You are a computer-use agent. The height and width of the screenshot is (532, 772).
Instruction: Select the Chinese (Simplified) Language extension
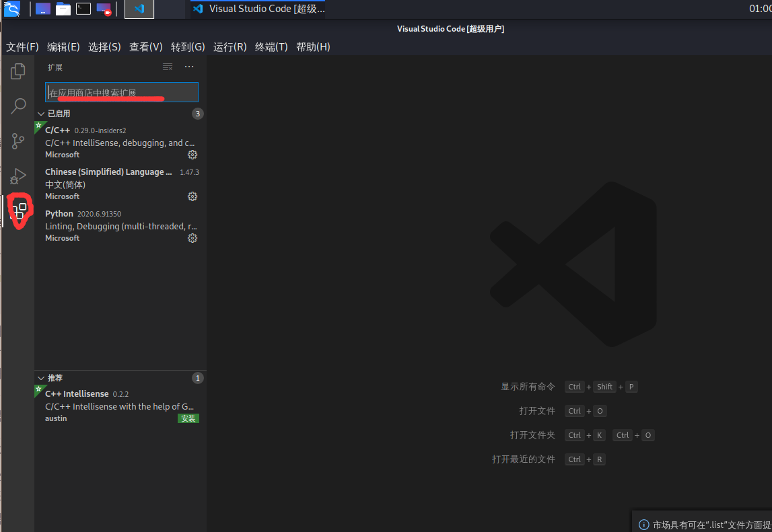coord(120,184)
